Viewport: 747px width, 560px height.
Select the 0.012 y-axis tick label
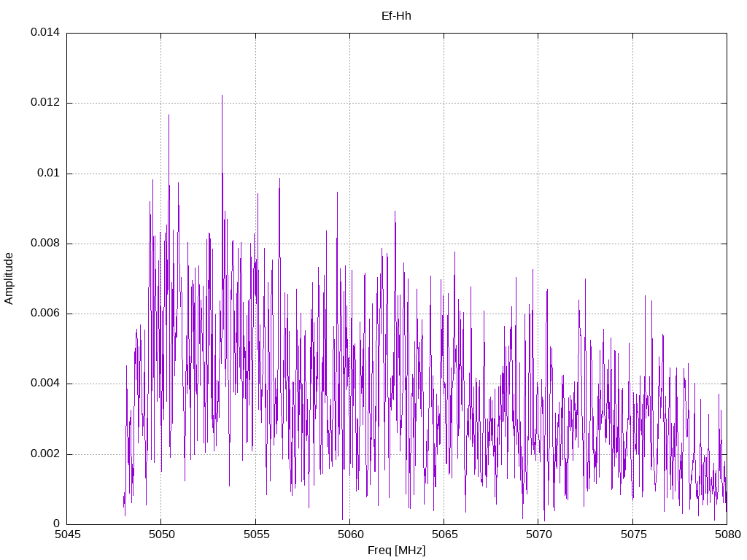pos(44,103)
